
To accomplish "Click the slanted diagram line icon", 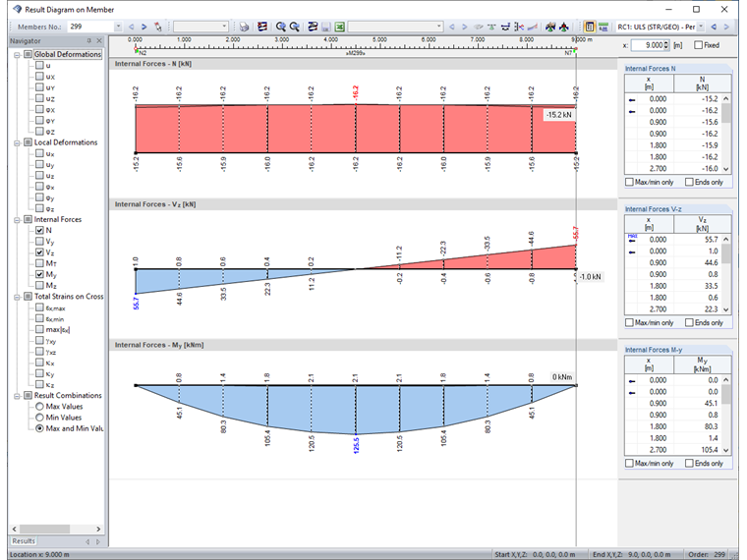I will tap(533, 28).
